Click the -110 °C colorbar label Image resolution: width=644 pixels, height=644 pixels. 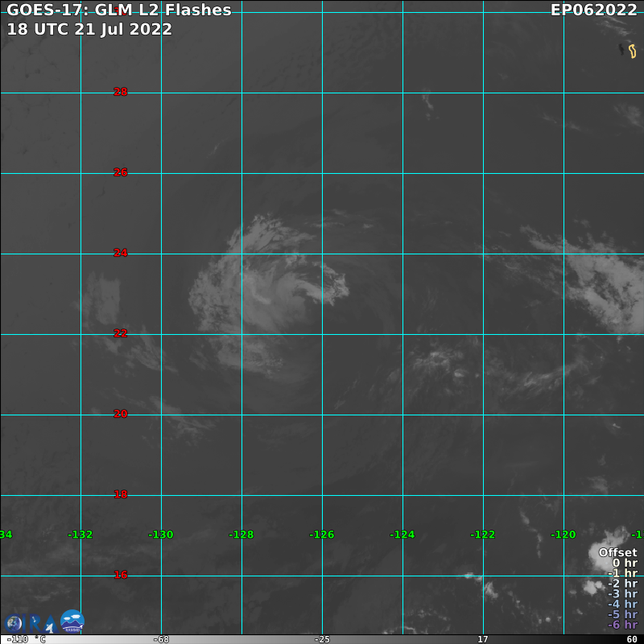tap(27, 639)
